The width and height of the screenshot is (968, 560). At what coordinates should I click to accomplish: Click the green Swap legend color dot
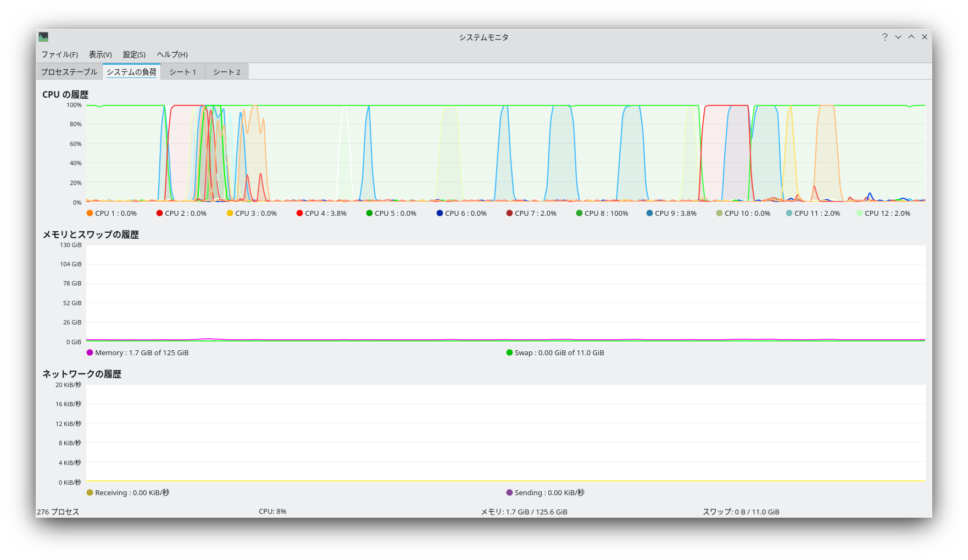[x=509, y=352]
